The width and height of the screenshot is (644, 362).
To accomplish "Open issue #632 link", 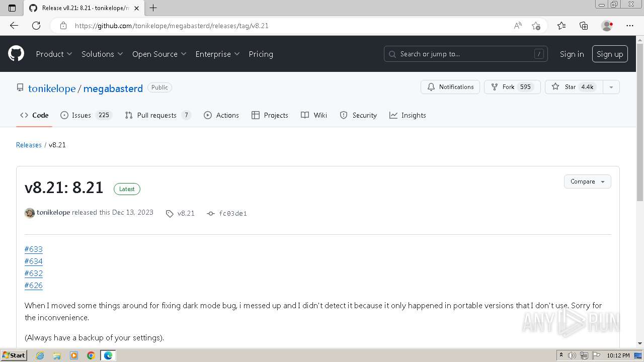I will (34, 273).
